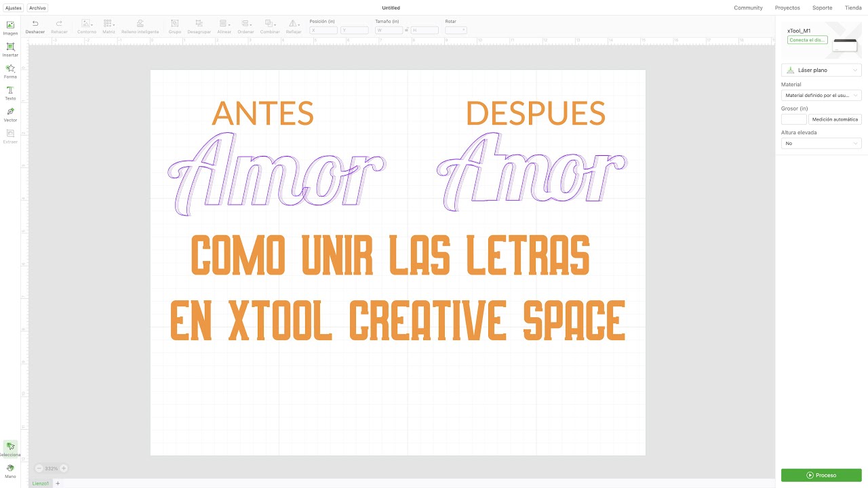The image size is (868, 488).
Task: Select the Texto tool
Action: coord(10,93)
